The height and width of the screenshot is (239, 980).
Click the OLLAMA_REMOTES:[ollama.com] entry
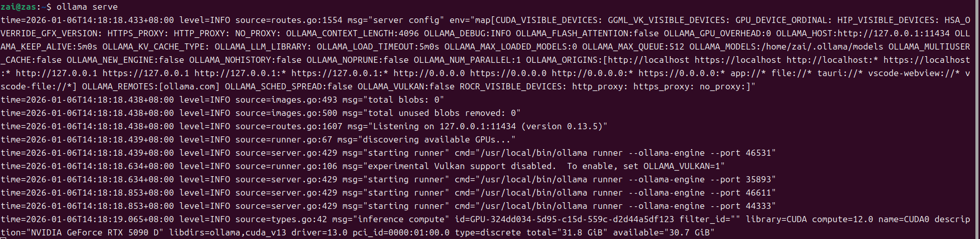click(151, 86)
